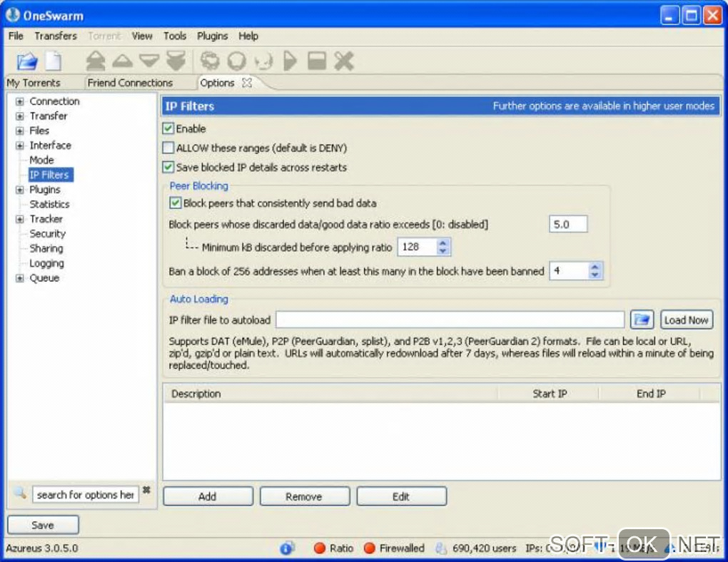Switch to My Torrents tab
Screen dimensions: 728x562
coord(34,83)
